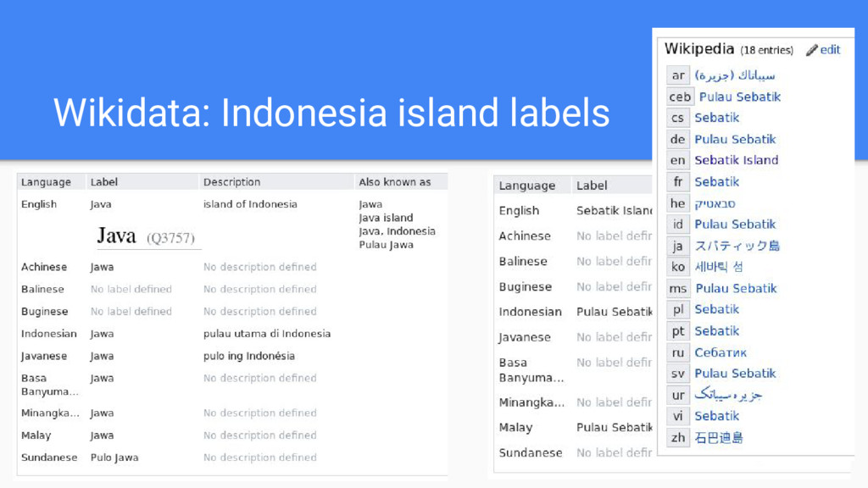Open the en Sebatik Island link

[737, 160]
